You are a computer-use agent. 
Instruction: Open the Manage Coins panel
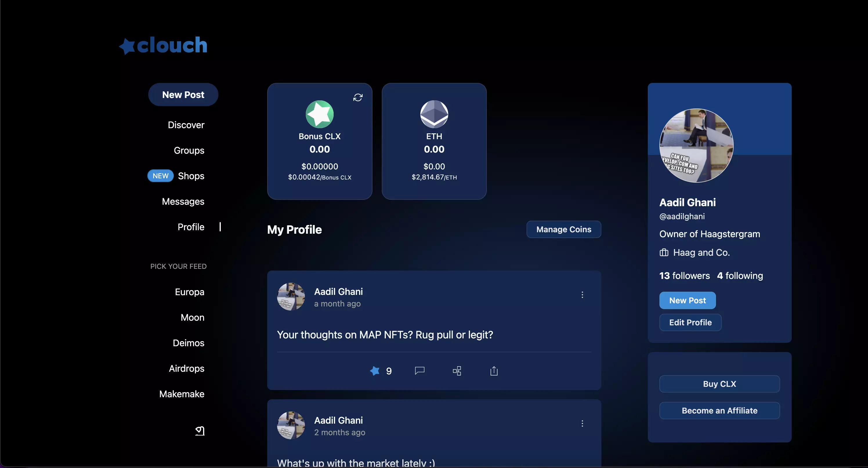pyautogui.click(x=563, y=229)
